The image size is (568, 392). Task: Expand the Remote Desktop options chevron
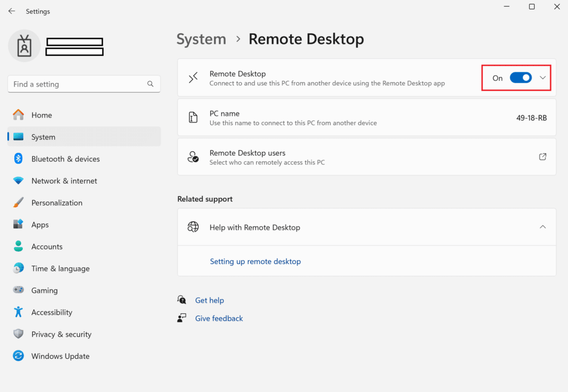(542, 78)
